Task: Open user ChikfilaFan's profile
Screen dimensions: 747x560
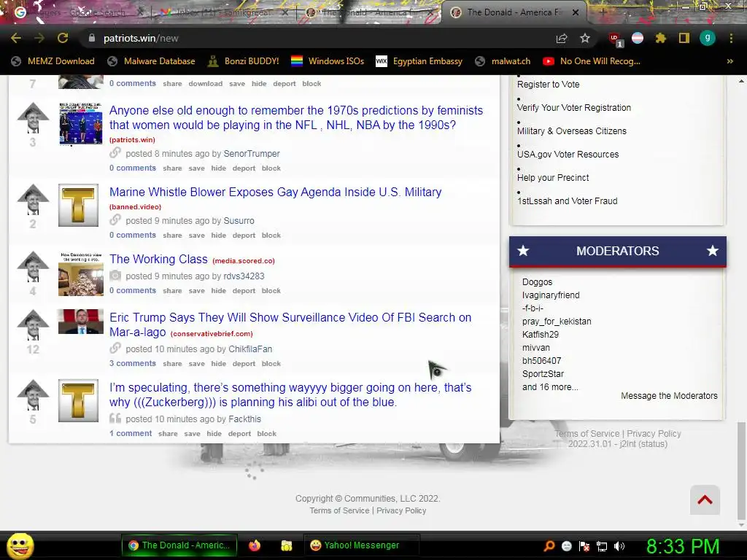Action: click(250, 349)
